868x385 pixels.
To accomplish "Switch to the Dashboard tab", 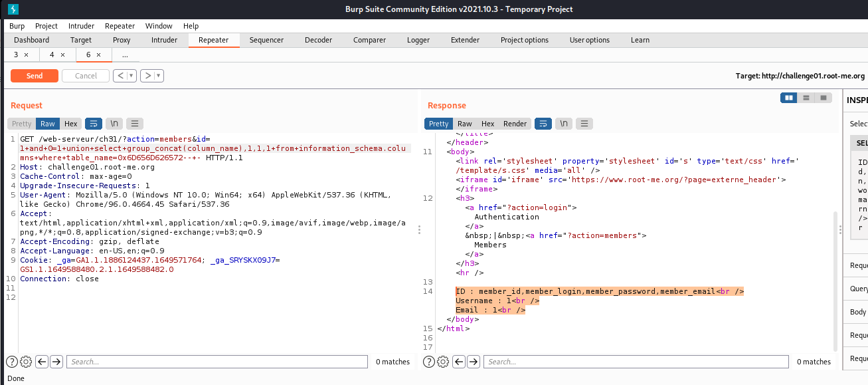I will pos(31,40).
